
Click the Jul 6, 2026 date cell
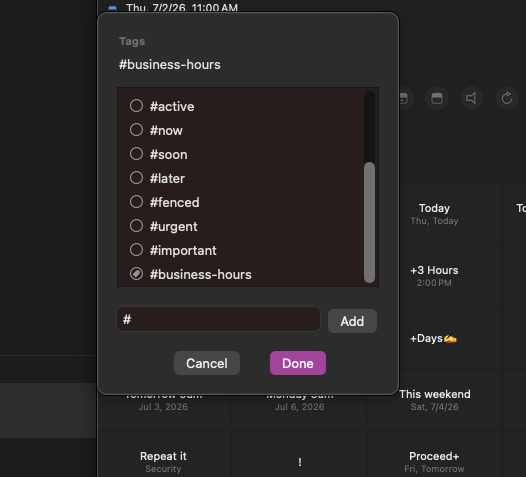click(x=300, y=407)
